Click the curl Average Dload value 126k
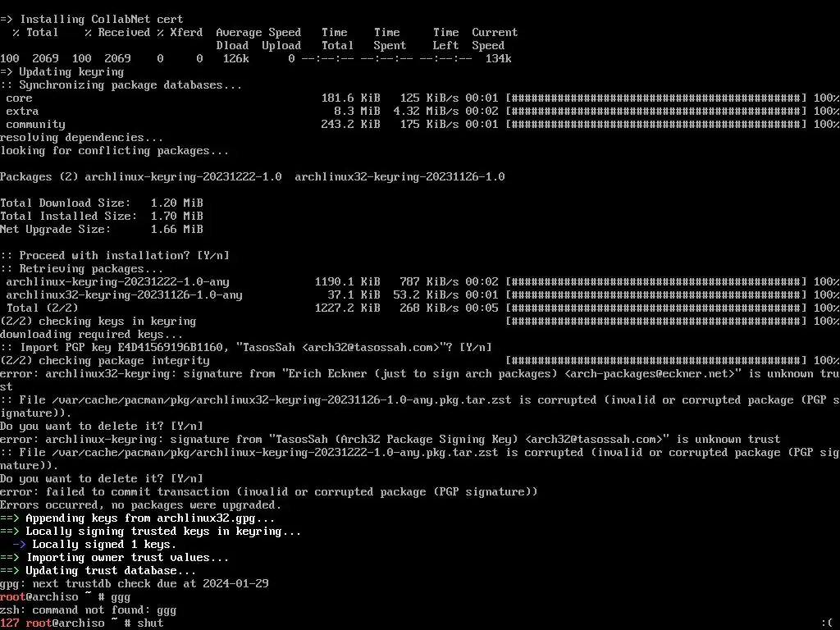 click(x=235, y=59)
